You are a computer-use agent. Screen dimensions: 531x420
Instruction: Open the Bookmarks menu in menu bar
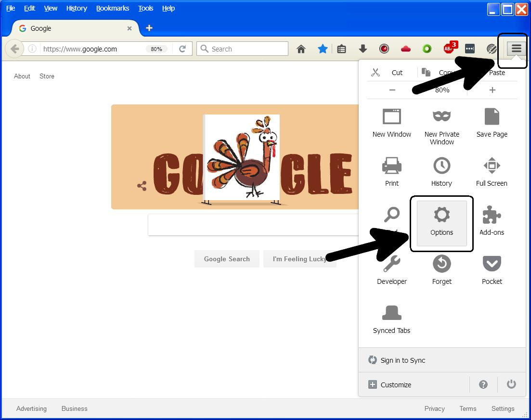(x=113, y=8)
